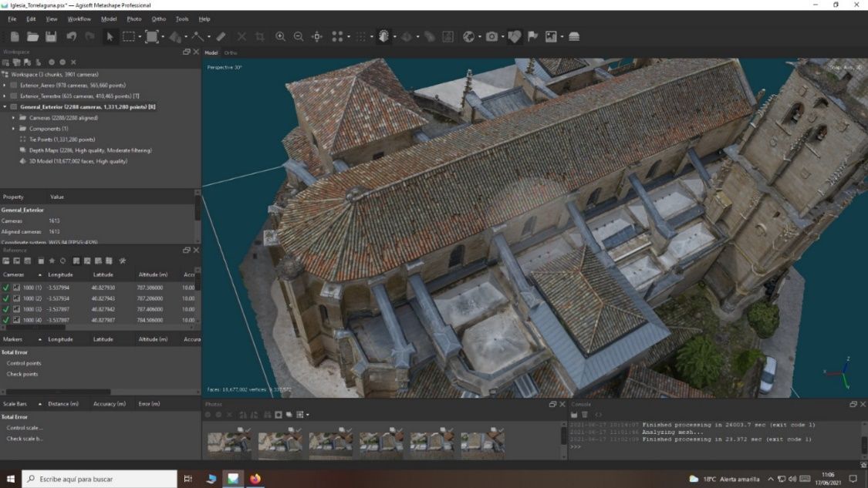This screenshot has width=868, height=488.
Task: Toggle checkmark for camera 1000 (1)
Action: pos(6,288)
